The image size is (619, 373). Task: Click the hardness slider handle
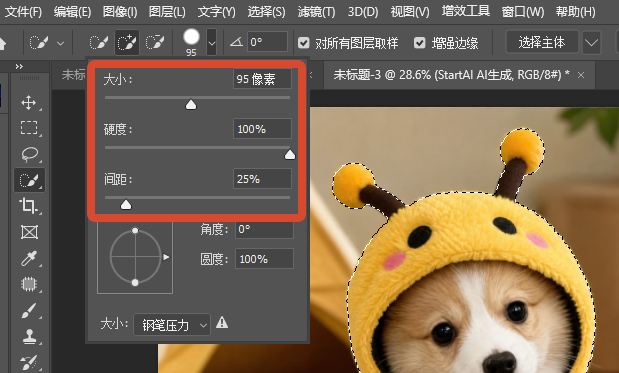(x=290, y=155)
